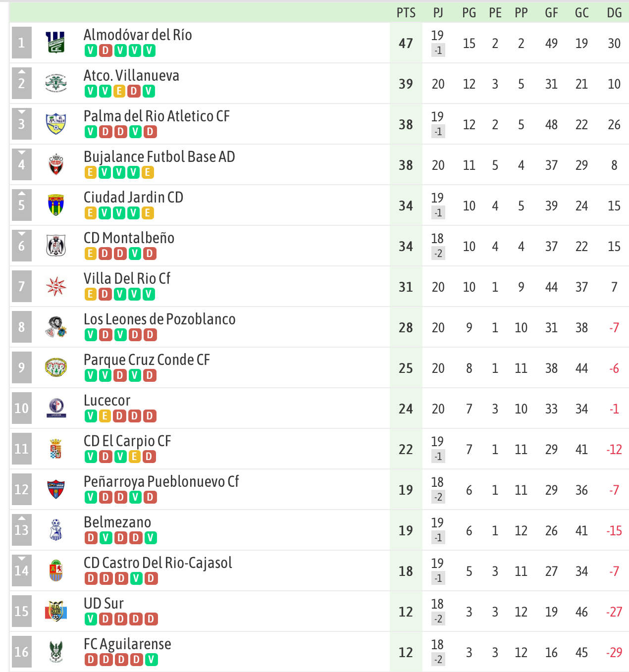The image size is (629, 672).
Task: Click CD El Carpio CF's latest D result badge
Action: [x=150, y=457]
